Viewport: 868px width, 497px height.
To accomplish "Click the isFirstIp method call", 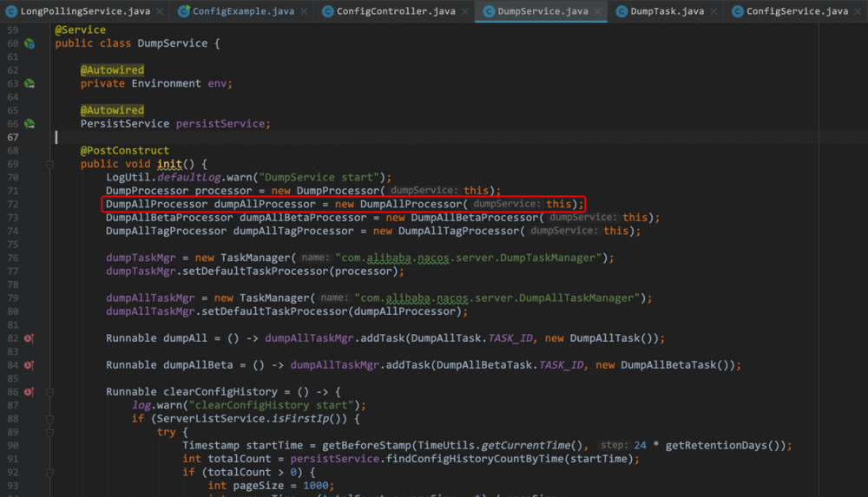I will coord(300,418).
